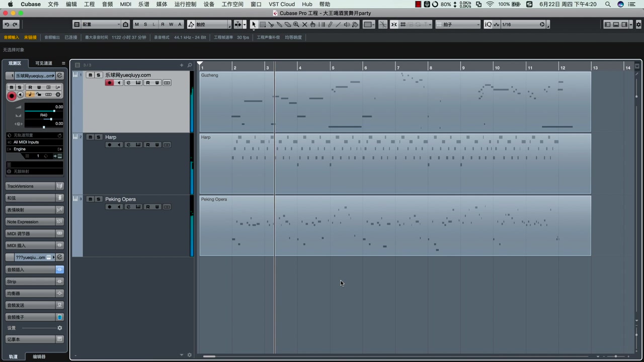Image resolution: width=644 pixels, height=362 pixels.
Task: Select the Zoom magnifier tool
Action: [x=296, y=24]
